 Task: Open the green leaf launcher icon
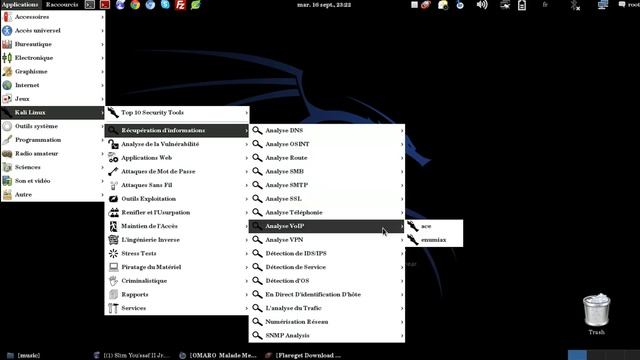196,5
